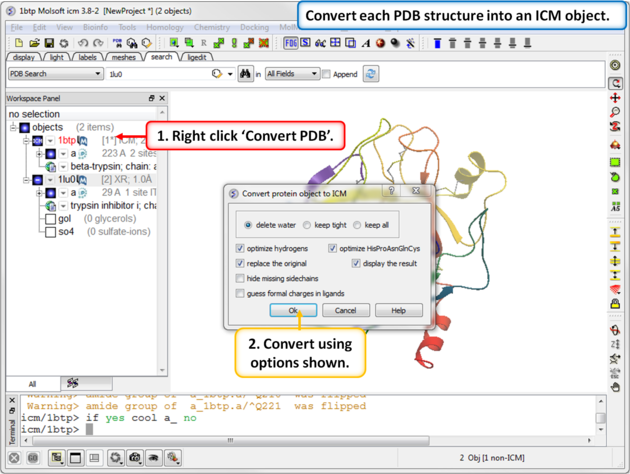The width and height of the screenshot is (630, 474).
Task: Click the refresh icon beside Append
Action: [x=371, y=74]
